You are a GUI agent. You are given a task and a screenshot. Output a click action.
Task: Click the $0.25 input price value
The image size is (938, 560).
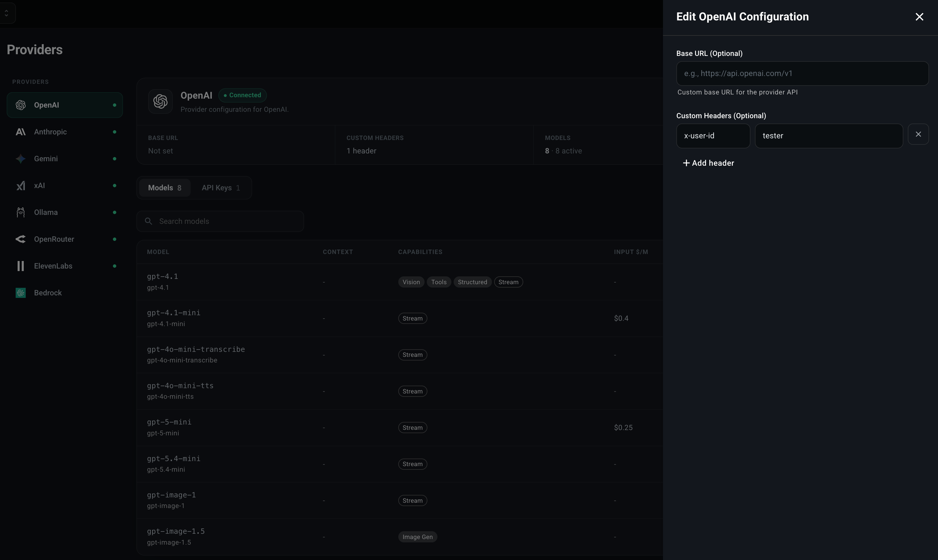623,428
